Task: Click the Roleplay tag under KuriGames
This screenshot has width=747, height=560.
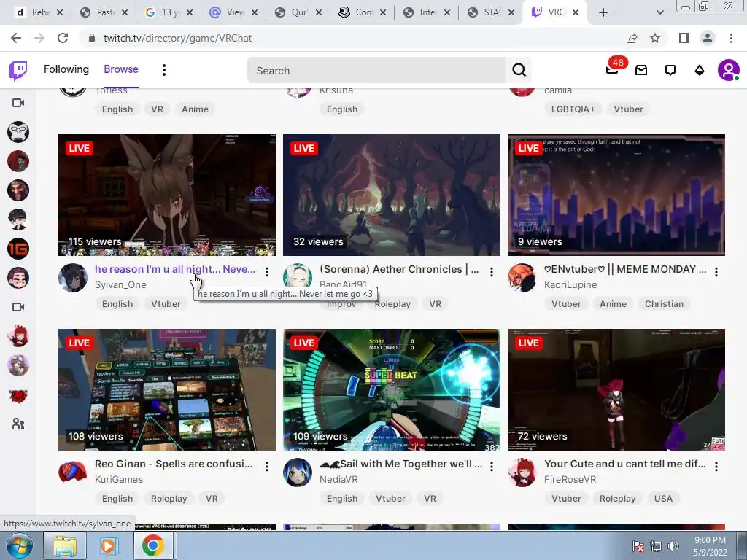Action: click(x=169, y=499)
